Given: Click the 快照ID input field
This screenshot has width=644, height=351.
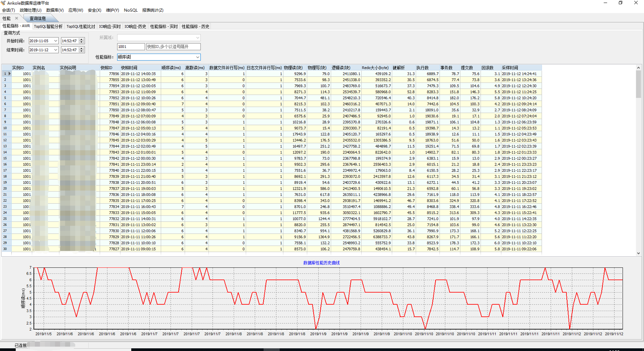Looking at the screenshot, I should tap(173, 47).
